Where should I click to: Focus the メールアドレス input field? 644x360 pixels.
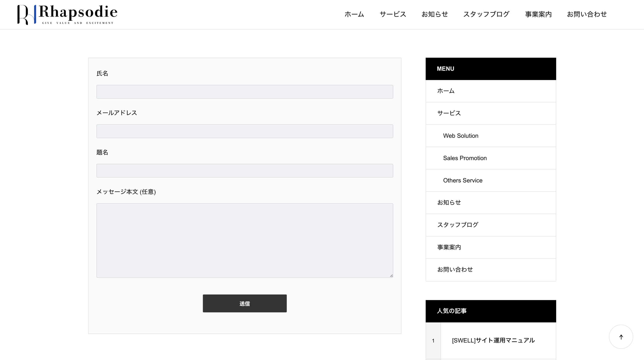pyautogui.click(x=245, y=131)
